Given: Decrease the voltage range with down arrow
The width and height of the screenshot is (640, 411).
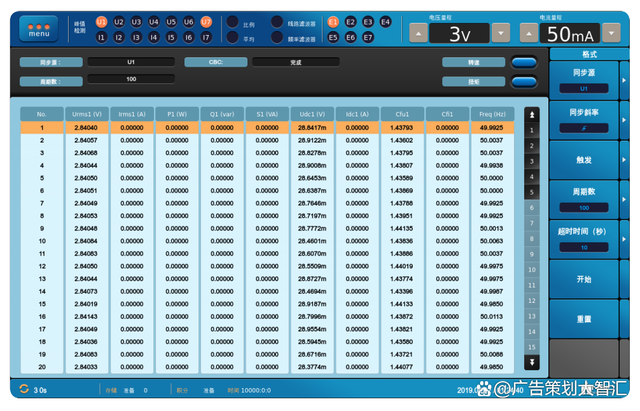Looking at the screenshot, I should click(x=501, y=33).
